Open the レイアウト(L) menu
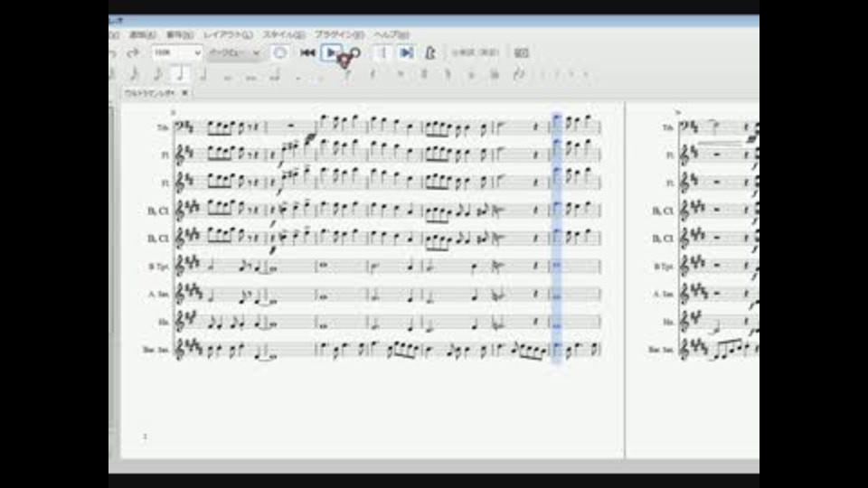868x488 pixels. pyautogui.click(x=228, y=35)
